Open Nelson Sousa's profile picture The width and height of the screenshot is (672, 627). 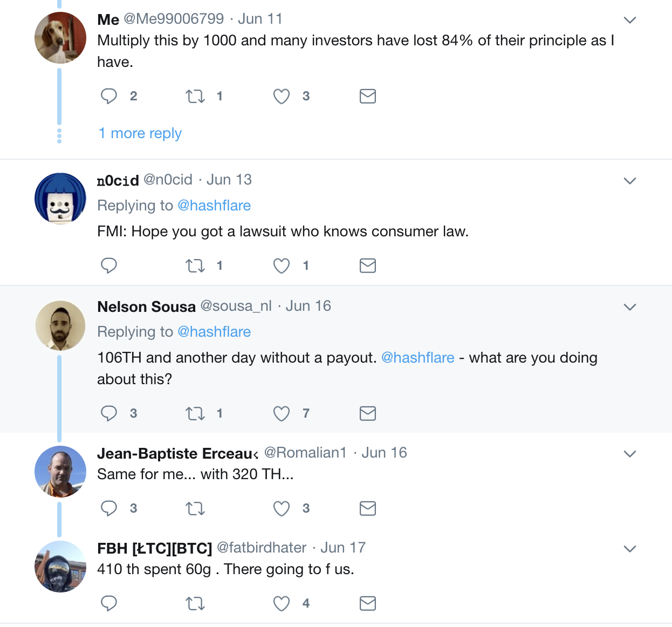coord(60,325)
